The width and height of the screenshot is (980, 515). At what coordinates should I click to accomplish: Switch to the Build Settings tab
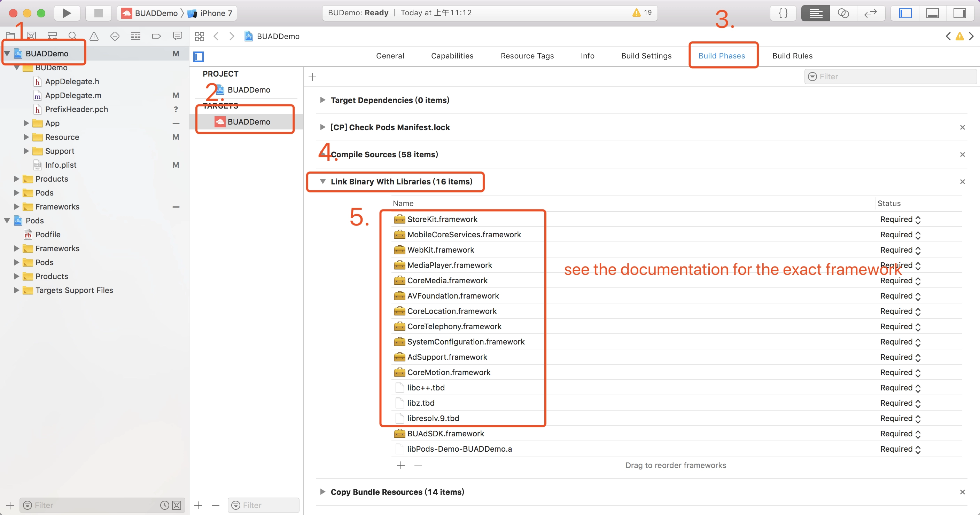coord(646,56)
